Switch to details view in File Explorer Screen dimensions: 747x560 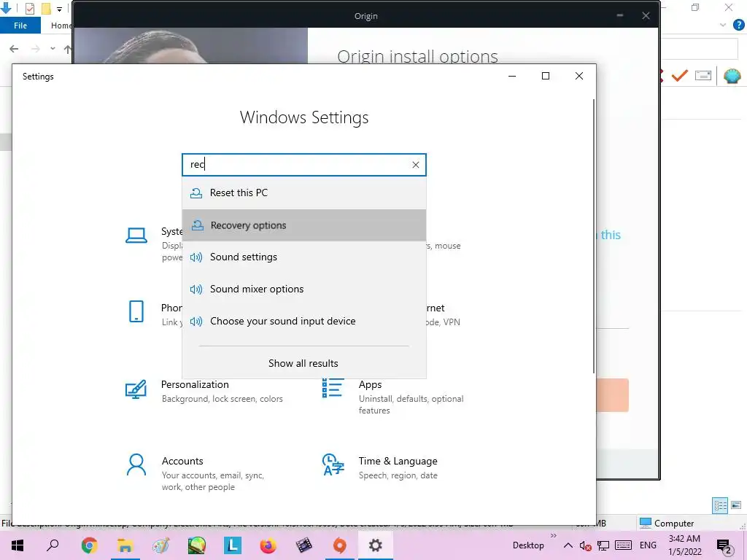[720, 505]
